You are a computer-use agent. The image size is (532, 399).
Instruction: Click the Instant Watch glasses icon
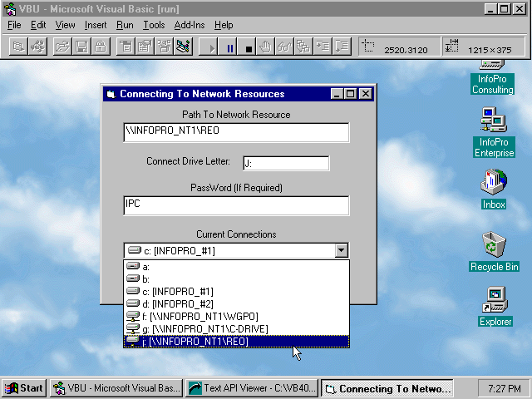[x=284, y=47]
